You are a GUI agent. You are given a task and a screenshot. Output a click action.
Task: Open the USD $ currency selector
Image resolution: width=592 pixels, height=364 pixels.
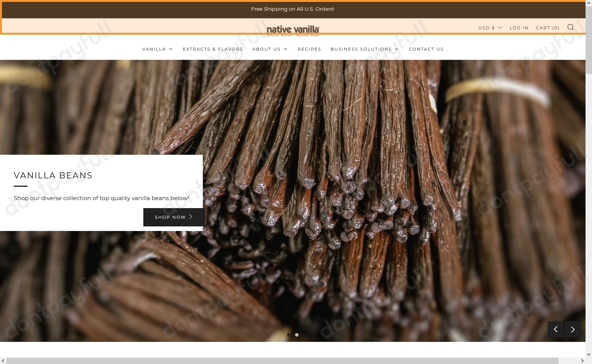[490, 28]
